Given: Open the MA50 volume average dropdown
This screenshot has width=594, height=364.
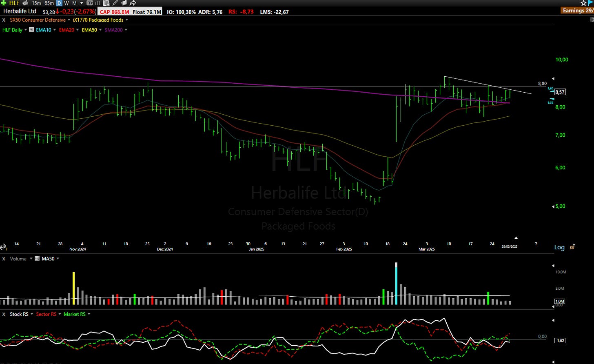Looking at the screenshot, I should pyautogui.click(x=58, y=259).
